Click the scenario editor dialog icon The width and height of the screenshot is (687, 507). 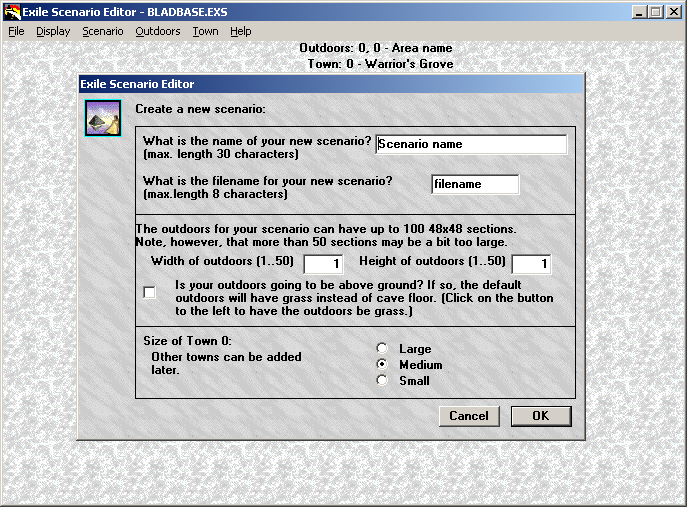point(102,118)
